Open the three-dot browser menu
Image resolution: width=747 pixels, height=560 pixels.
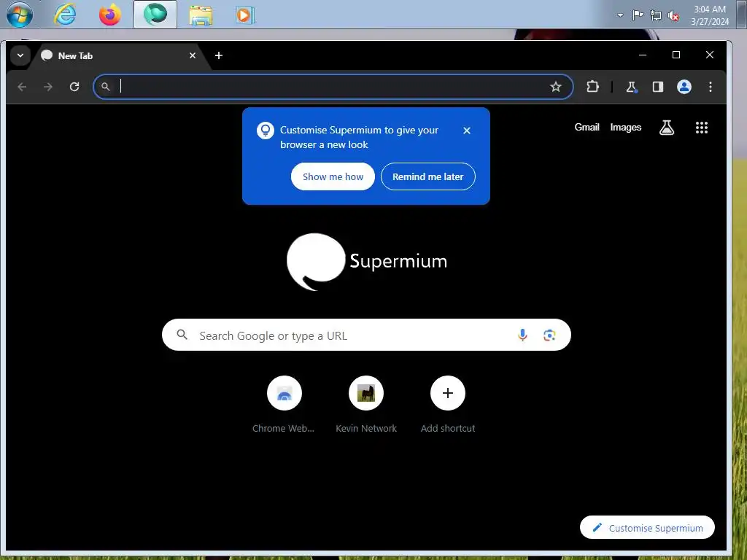click(711, 87)
